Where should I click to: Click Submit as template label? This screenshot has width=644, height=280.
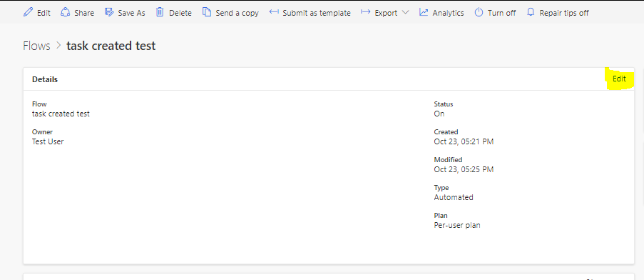(317, 13)
